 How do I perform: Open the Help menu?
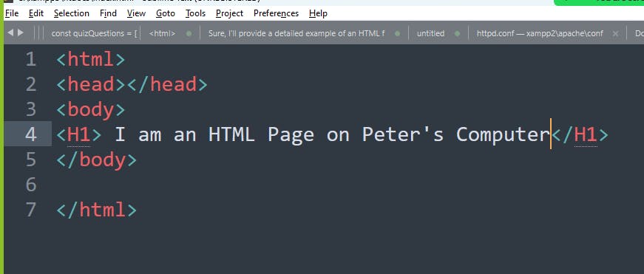[318, 13]
